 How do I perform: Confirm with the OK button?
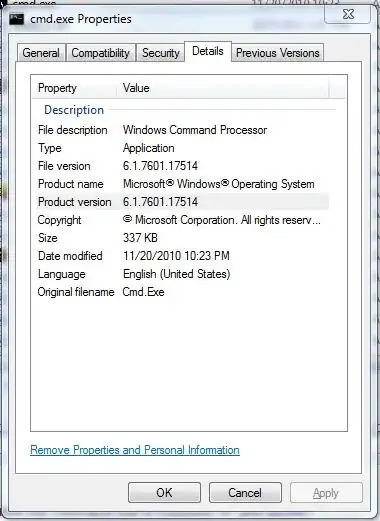click(164, 493)
